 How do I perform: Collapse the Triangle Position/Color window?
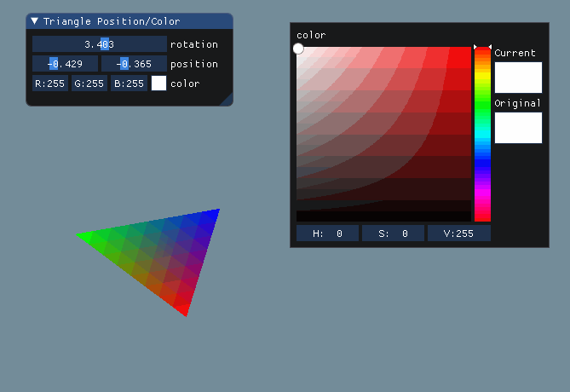coord(35,21)
